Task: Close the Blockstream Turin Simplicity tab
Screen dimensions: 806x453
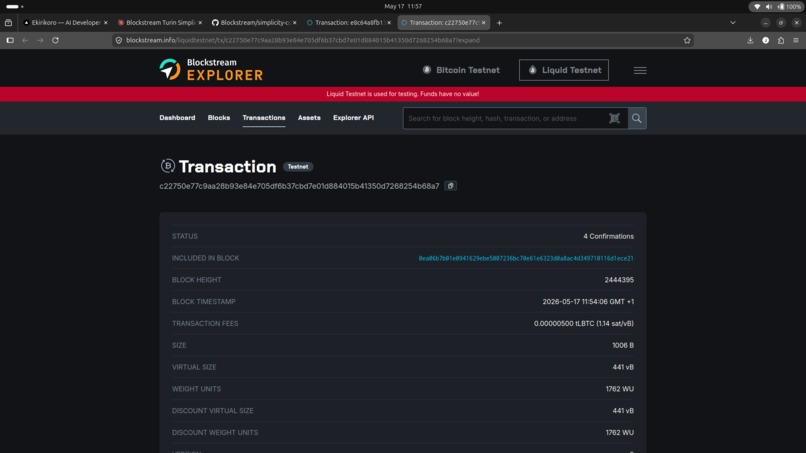Action: (200, 23)
